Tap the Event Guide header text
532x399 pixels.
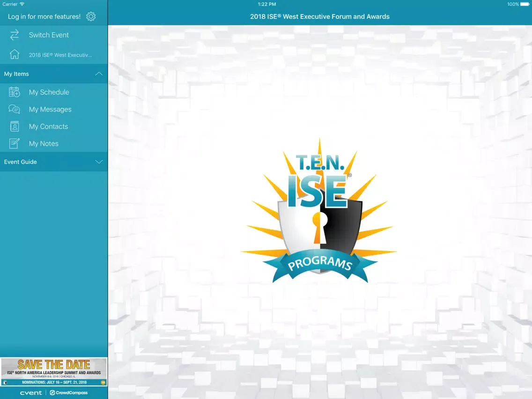[20, 162]
